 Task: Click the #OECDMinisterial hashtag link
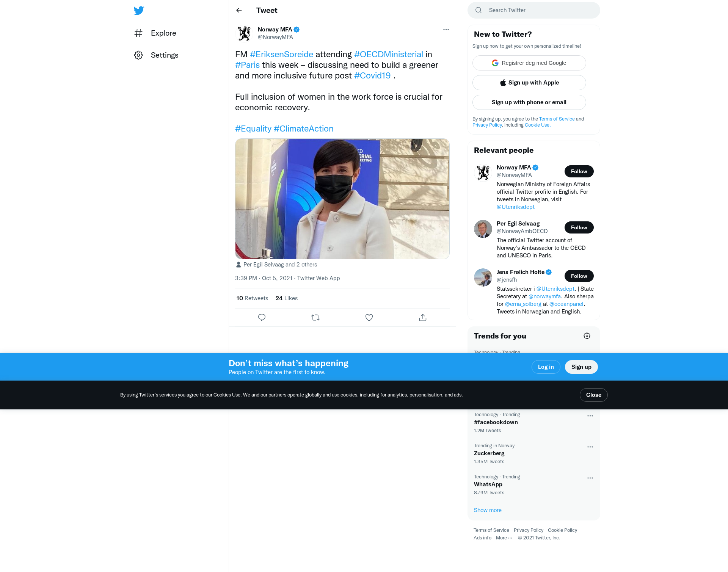[x=388, y=54]
